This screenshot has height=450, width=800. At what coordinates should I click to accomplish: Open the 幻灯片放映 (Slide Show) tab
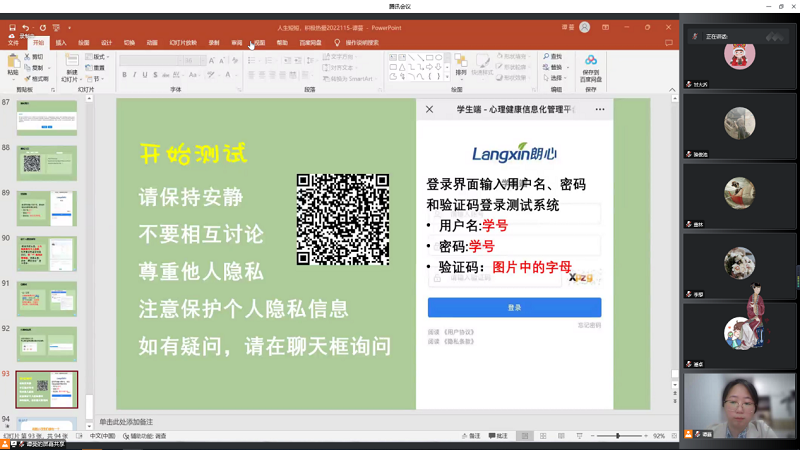pyautogui.click(x=183, y=43)
